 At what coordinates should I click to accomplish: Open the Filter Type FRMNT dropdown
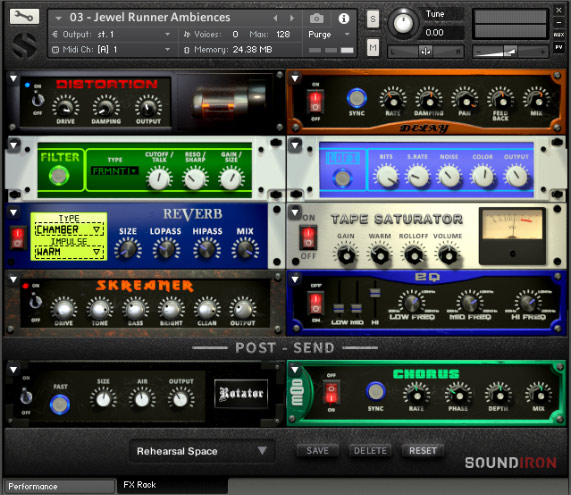[x=114, y=170]
